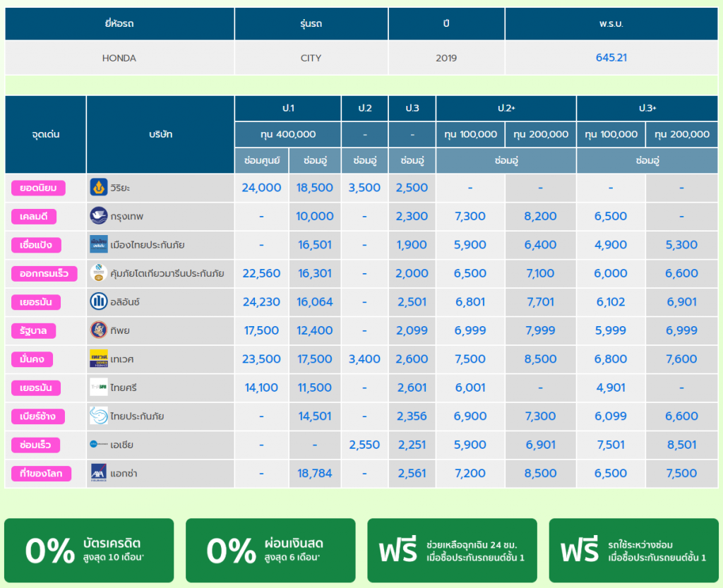Click the Thai Insurance (ไทยประกันภัย) logo
Viewport: 723px width, 588px height.
click(x=99, y=416)
